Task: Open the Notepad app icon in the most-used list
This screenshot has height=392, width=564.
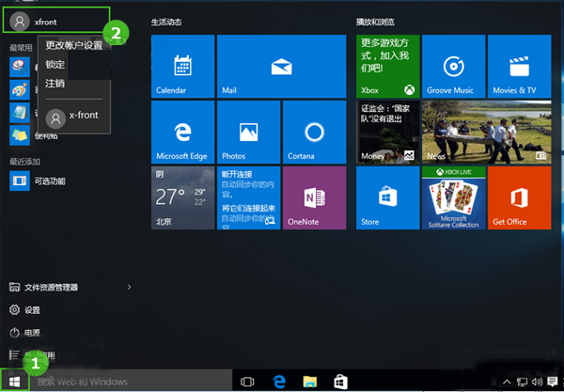Action: (20, 113)
